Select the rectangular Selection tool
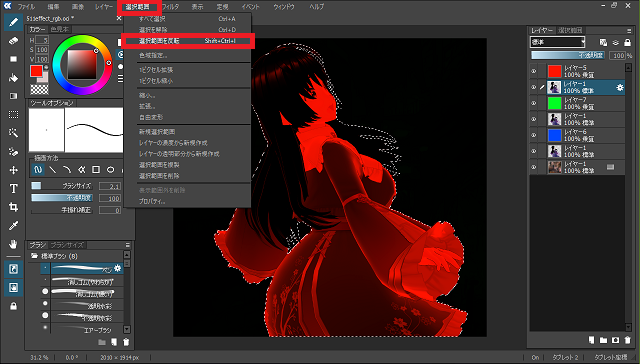The image size is (640, 364). (13, 115)
